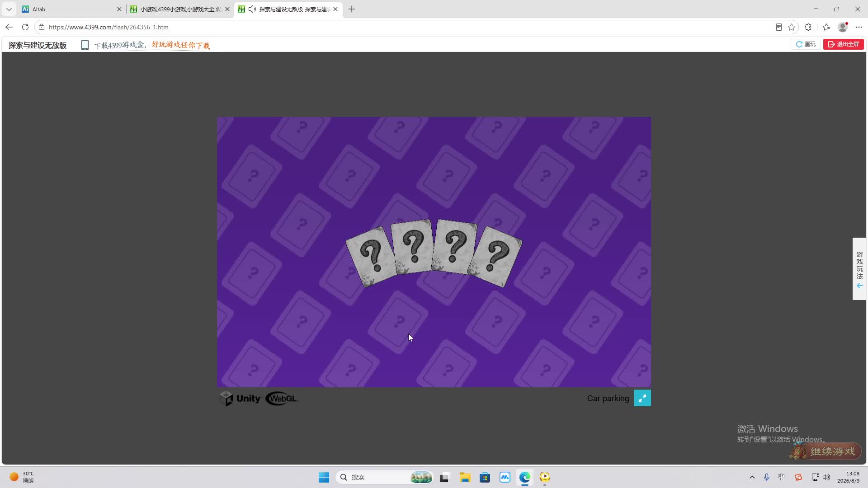868x488 pixels.
Task: Open the volume speaker tray icon
Action: 826,477
